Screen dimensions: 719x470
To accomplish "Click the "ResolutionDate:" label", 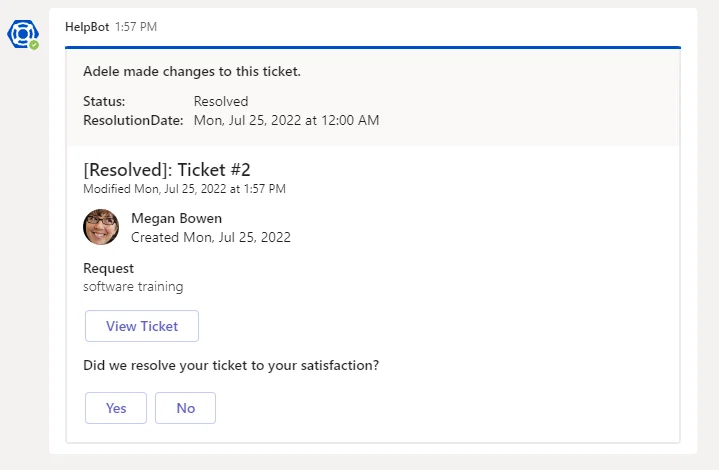I will pos(133,121).
